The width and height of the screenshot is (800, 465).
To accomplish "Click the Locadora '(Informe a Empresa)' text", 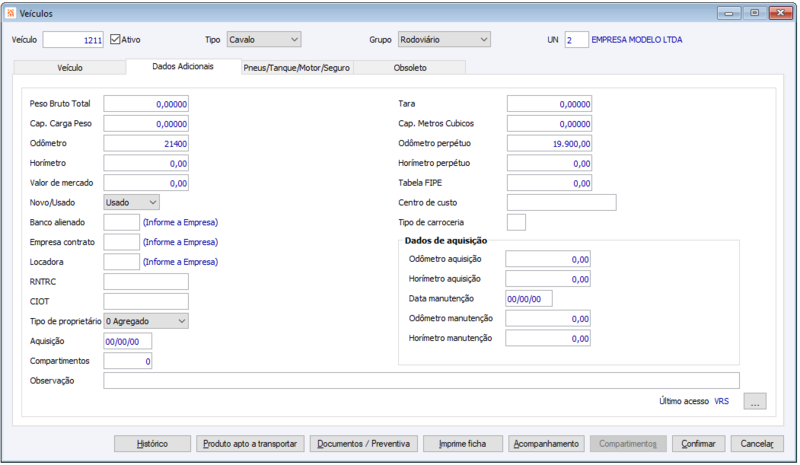I will click(x=181, y=262).
